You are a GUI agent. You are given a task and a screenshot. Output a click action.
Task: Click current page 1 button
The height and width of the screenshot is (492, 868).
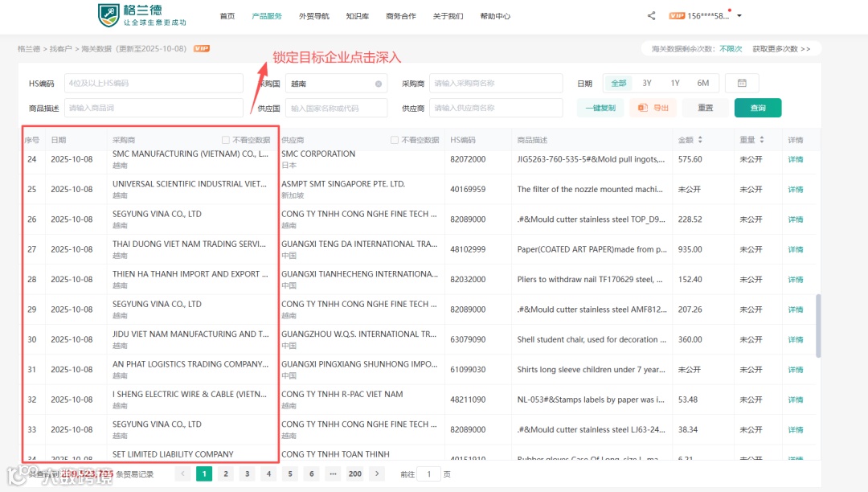pos(204,474)
